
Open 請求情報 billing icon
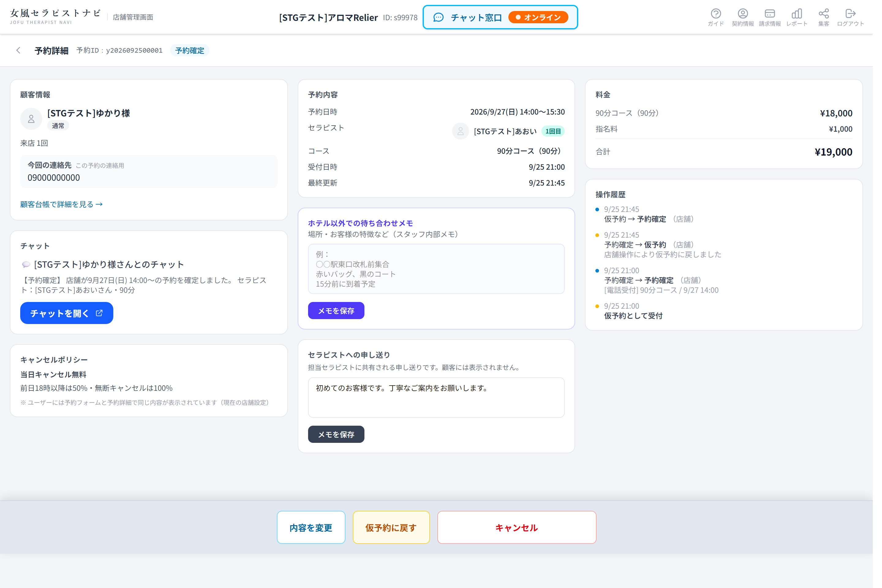[778, 17]
